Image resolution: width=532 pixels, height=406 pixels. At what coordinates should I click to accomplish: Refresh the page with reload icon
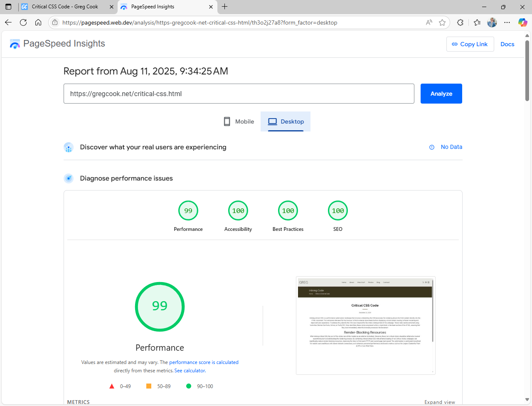(23, 22)
